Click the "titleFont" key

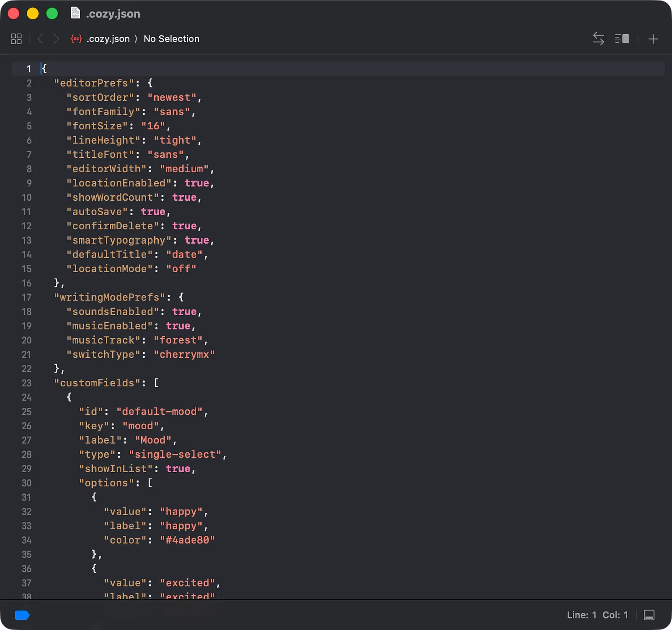coord(100,155)
